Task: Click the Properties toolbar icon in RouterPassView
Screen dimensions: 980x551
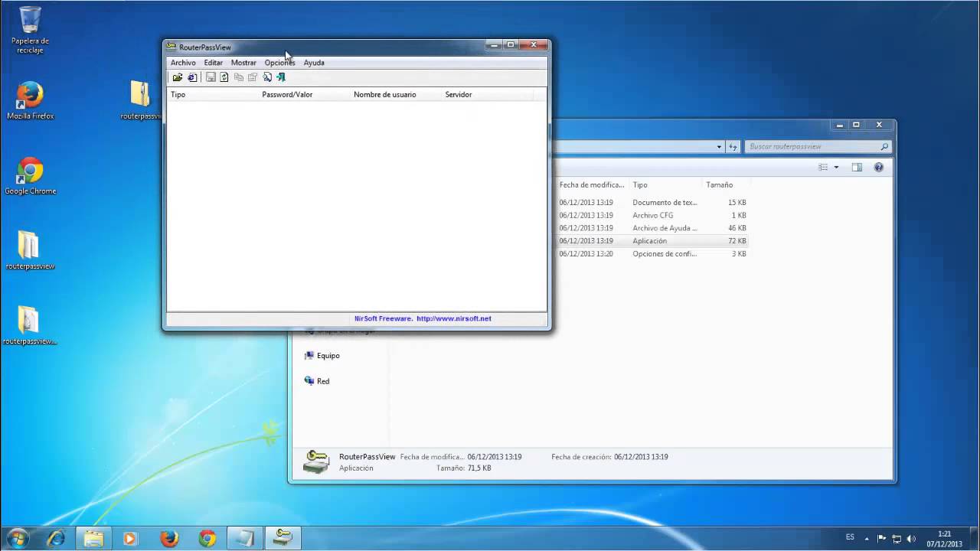Action: click(253, 77)
